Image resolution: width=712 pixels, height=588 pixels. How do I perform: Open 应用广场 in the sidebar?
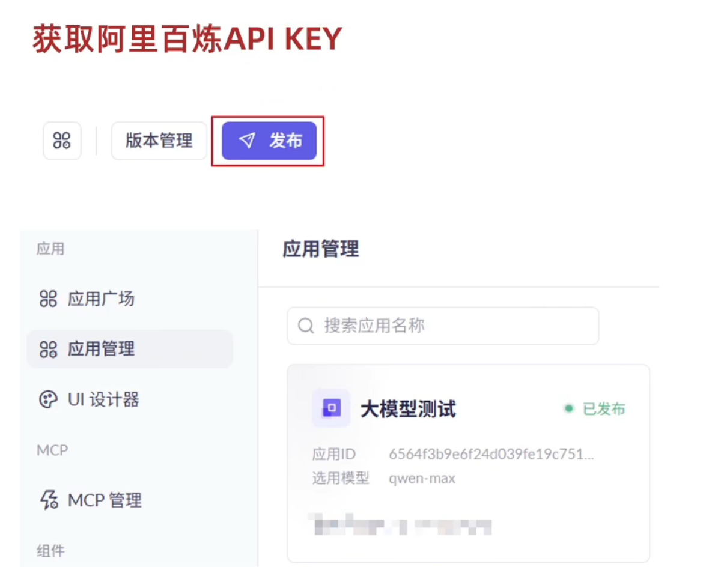pyautogui.click(x=130, y=299)
